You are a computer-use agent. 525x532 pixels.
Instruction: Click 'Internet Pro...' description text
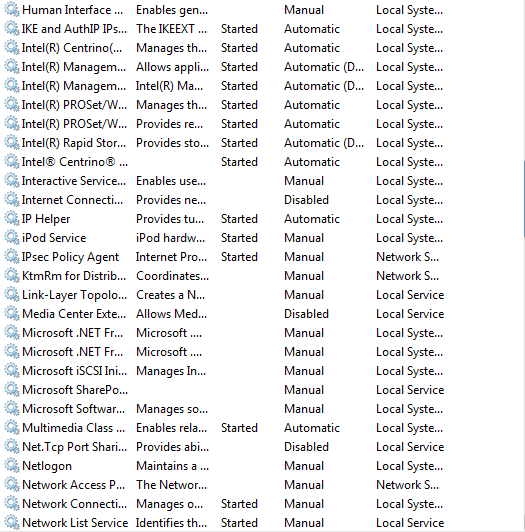(x=171, y=257)
